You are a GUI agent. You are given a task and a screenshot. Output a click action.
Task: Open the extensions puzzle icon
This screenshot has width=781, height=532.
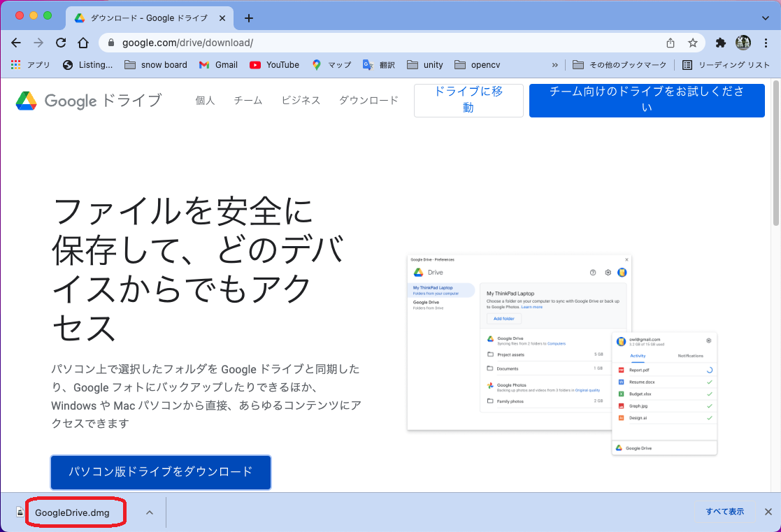pyautogui.click(x=721, y=43)
